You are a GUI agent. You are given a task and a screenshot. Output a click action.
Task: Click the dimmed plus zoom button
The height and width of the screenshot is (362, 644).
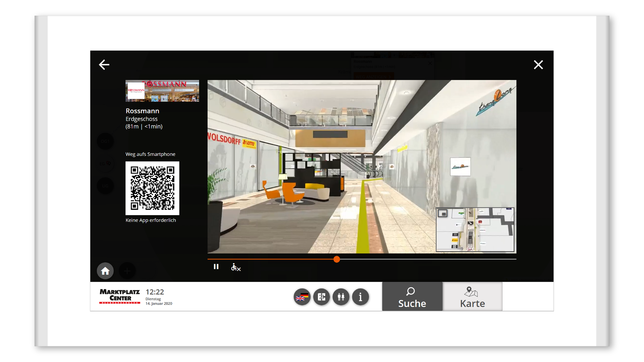[x=127, y=271]
